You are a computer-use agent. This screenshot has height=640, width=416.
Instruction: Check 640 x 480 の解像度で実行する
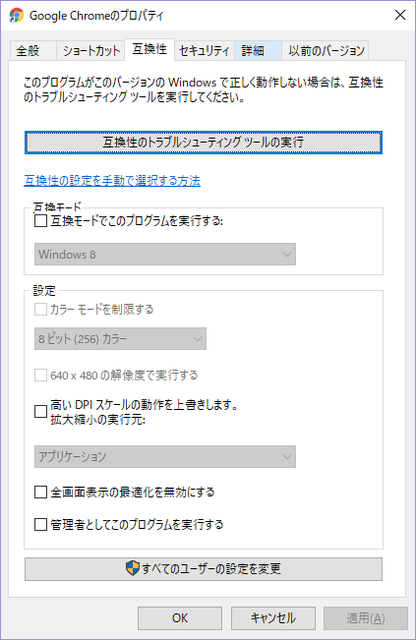point(40,375)
